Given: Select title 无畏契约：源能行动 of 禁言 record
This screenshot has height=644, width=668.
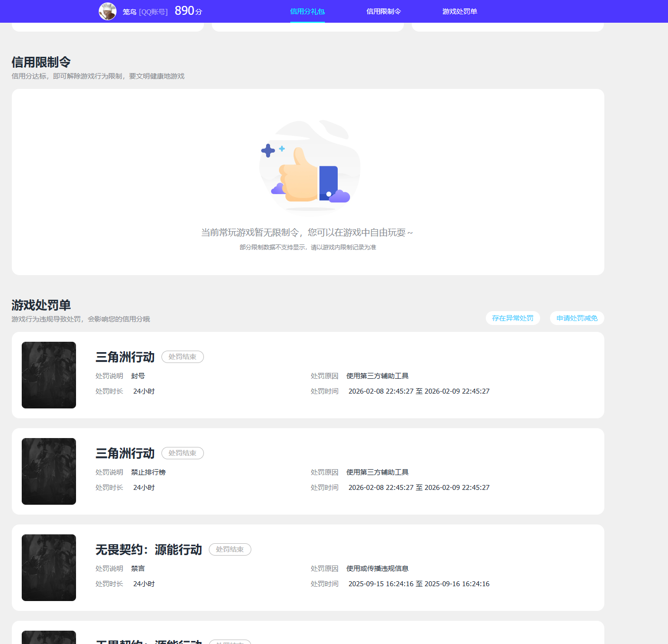Looking at the screenshot, I should click(149, 550).
